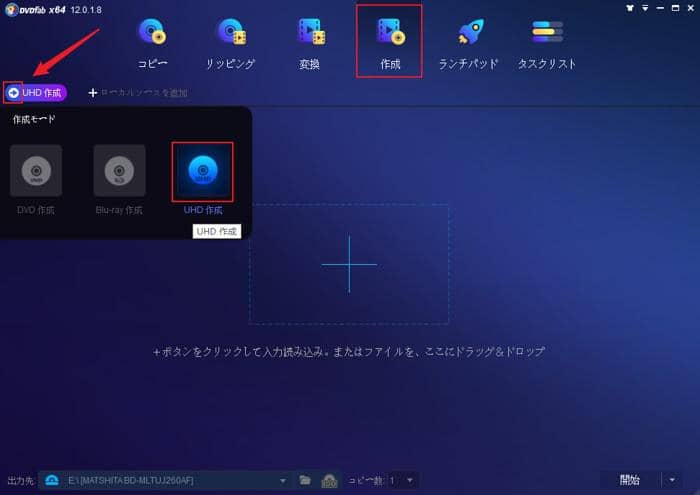Minimize the DVDFab window
The height and width of the screenshot is (495, 700).
pyautogui.click(x=660, y=8)
